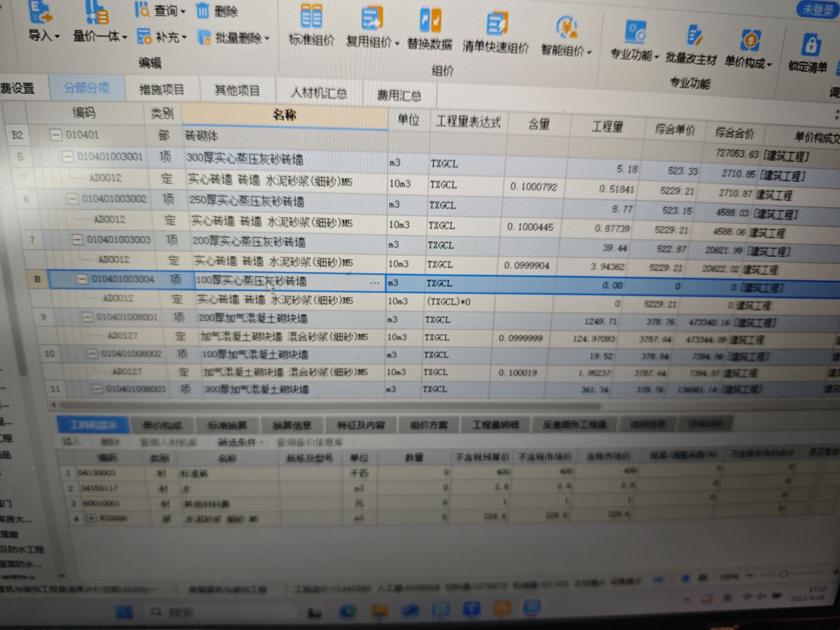840x630 pixels.
Task: Expand the YC0006 水泥砂浆 material row
Action: (91, 518)
